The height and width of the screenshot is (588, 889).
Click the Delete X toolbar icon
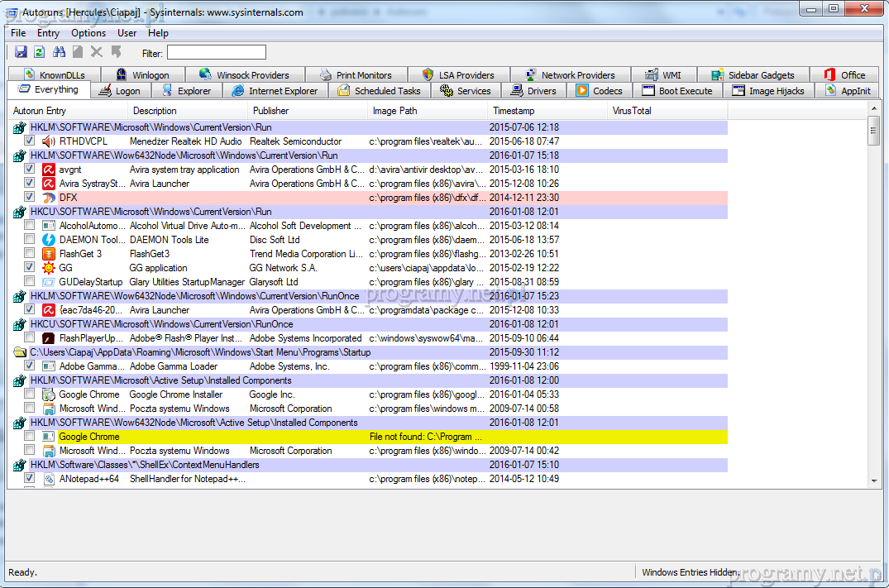click(x=97, y=52)
